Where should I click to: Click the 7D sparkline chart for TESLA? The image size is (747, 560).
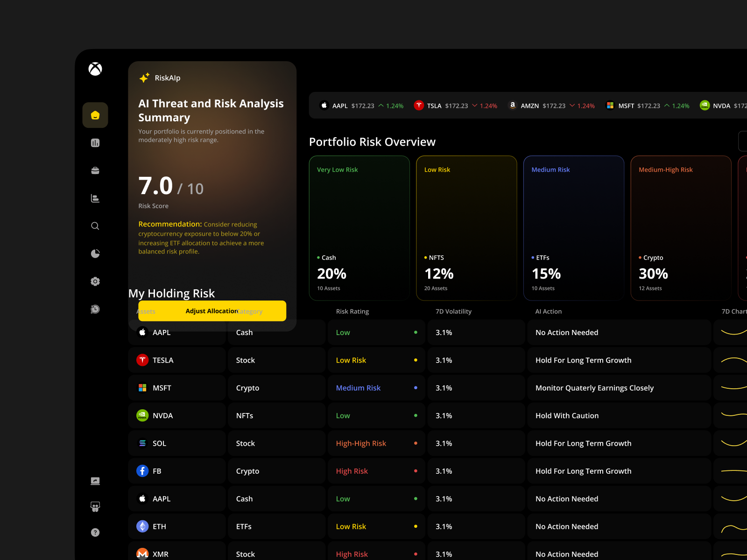pos(732,360)
